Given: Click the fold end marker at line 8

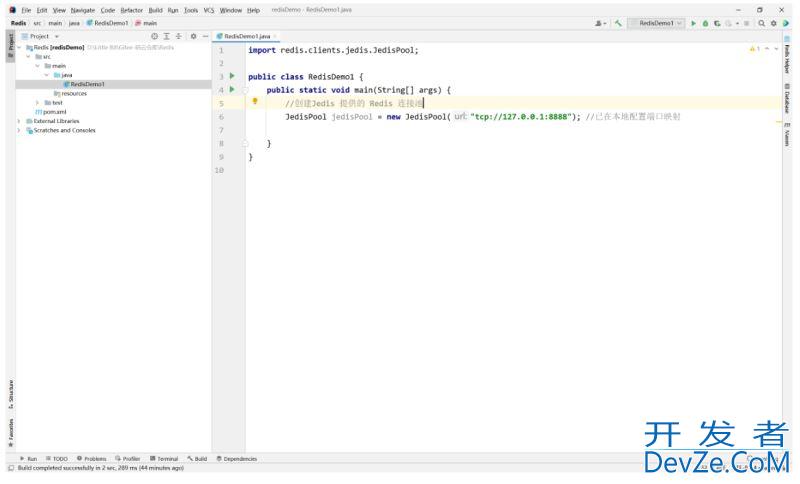Looking at the screenshot, I should (x=245, y=143).
